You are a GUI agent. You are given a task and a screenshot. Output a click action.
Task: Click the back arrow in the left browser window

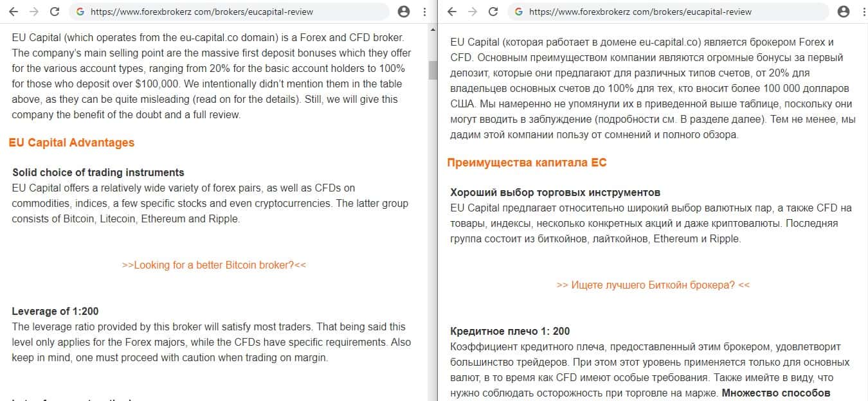(x=13, y=12)
